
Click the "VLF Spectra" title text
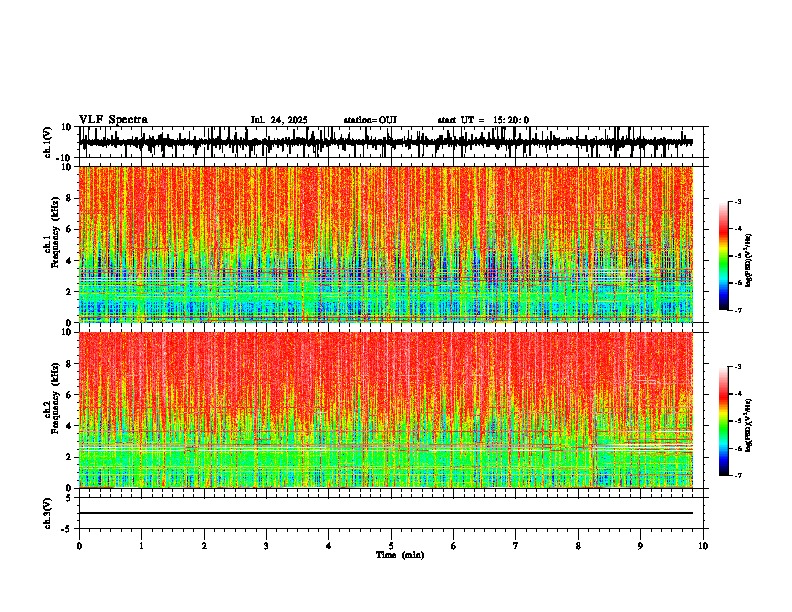pyautogui.click(x=113, y=120)
